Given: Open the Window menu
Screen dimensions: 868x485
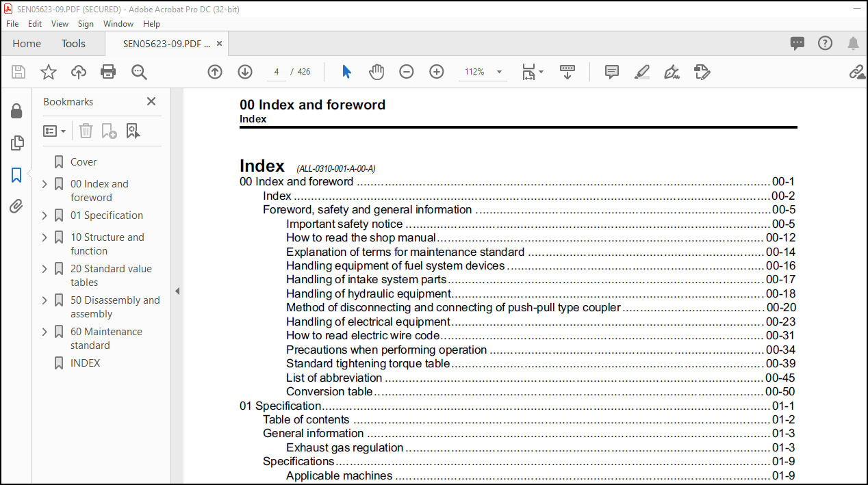Looking at the screenshot, I should pos(118,23).
